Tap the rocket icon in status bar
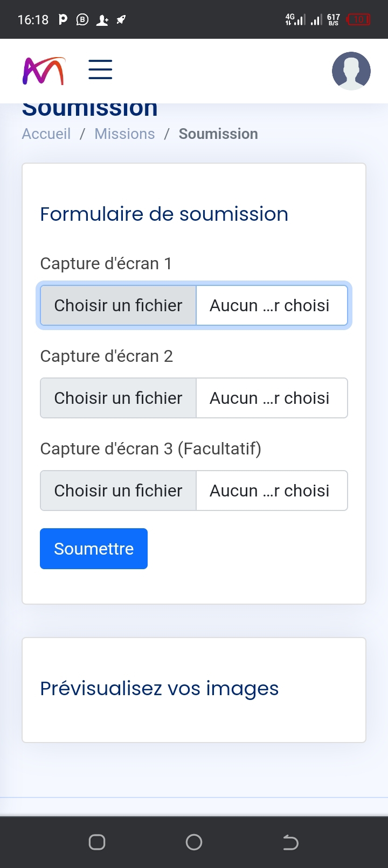The image size is (388, 868). click(121, 20)
